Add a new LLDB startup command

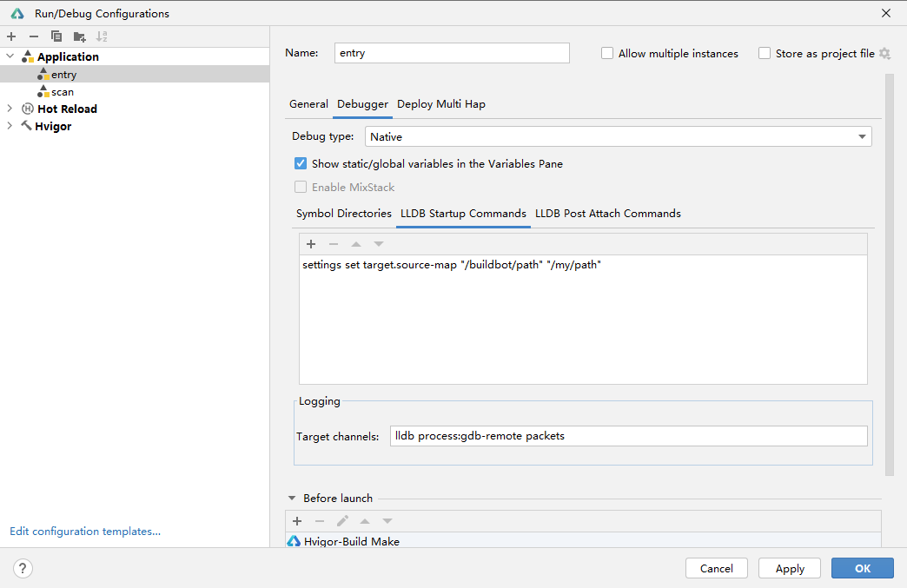311,244
